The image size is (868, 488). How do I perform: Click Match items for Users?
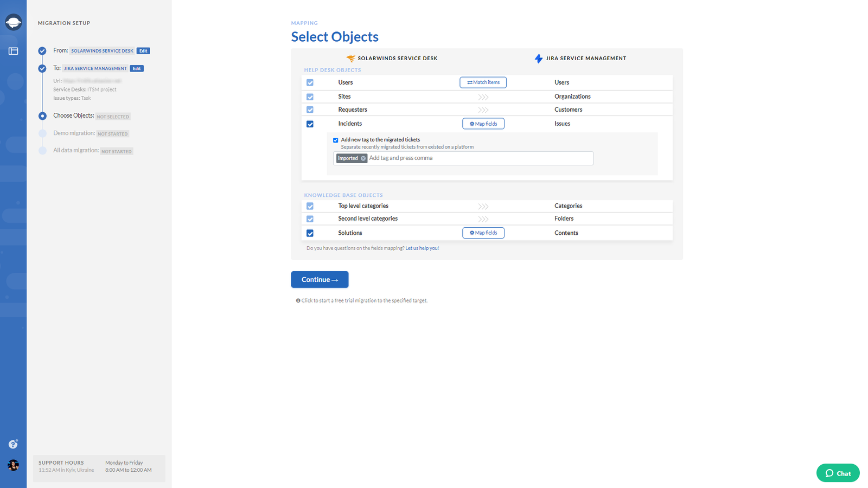coord(483,82)
